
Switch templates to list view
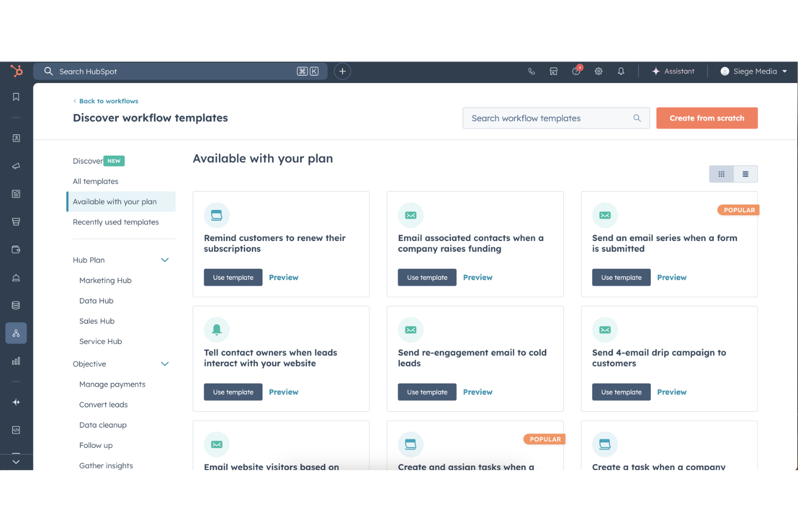tap(746, 174)
